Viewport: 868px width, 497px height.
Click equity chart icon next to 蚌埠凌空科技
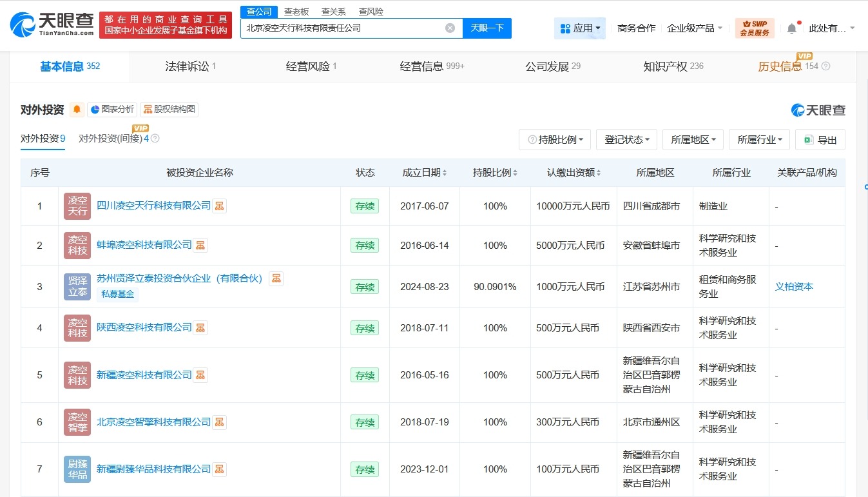pyautogui.click(x=200, y=245)
